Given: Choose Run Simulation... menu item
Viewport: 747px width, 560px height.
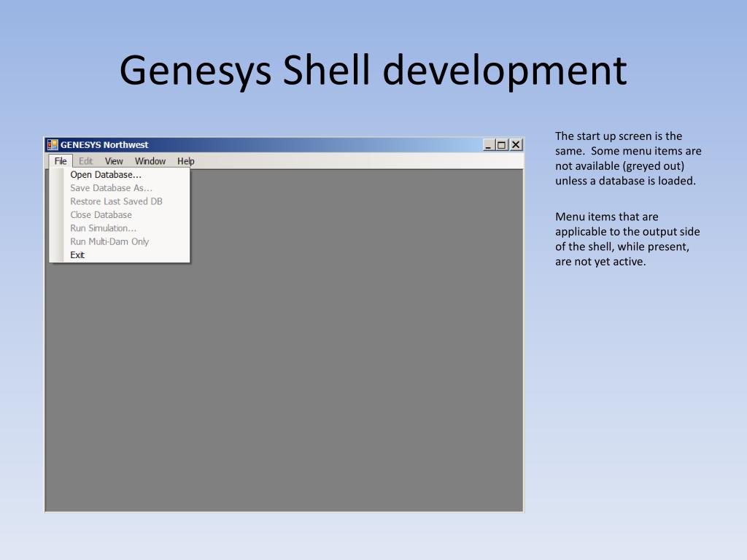Looking at the screenshot, I should (120, 228).
